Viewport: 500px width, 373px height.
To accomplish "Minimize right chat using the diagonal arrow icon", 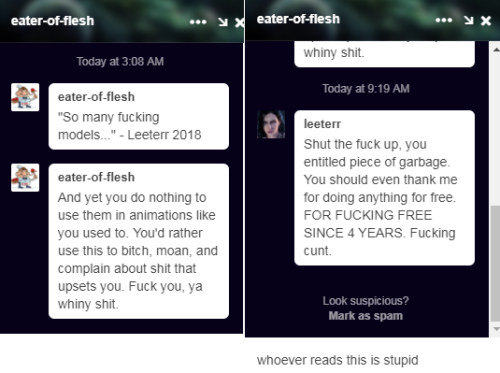I will [469, 20].
